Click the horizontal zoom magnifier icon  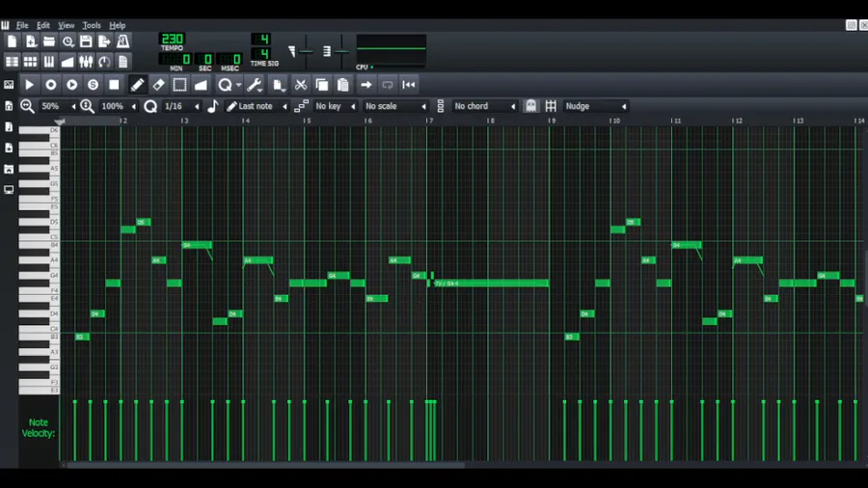coord(27,106)
